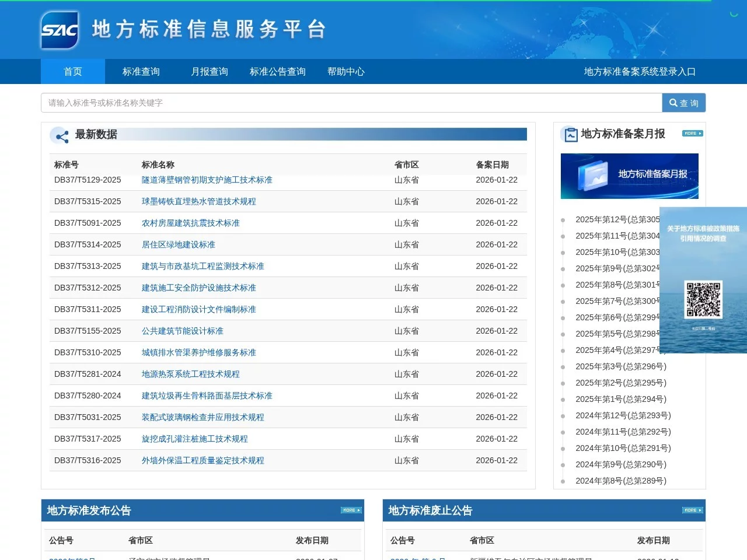Click the SAC logo in the header
This screenshot has width=747, height=560.
click(59, 30)
